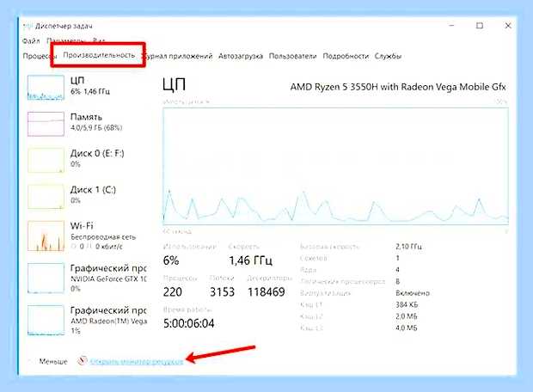This screenshot has width=533, height=392.
Task: Maximize the Task Manager window
Action: coord(480,26)
